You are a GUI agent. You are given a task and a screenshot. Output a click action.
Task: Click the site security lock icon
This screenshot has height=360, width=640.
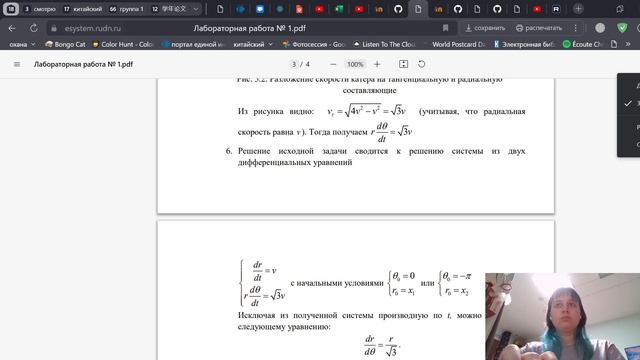tap(54, 28)
